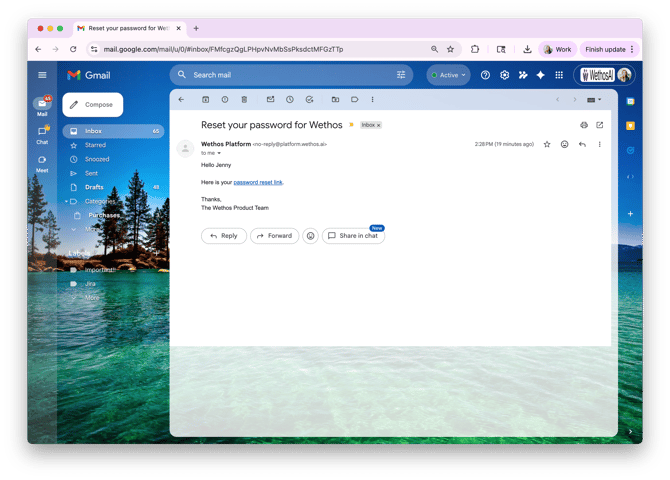The width and height of the screenshot is (670, 480).
Task: Print the email using printer icon
Action: tap(584, 125)
